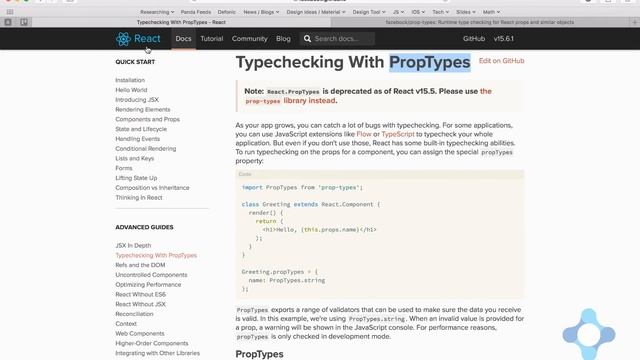The image size is (640, 360).
Task: Click the v15.6.1 version link
Action: (x=503, y=39)
